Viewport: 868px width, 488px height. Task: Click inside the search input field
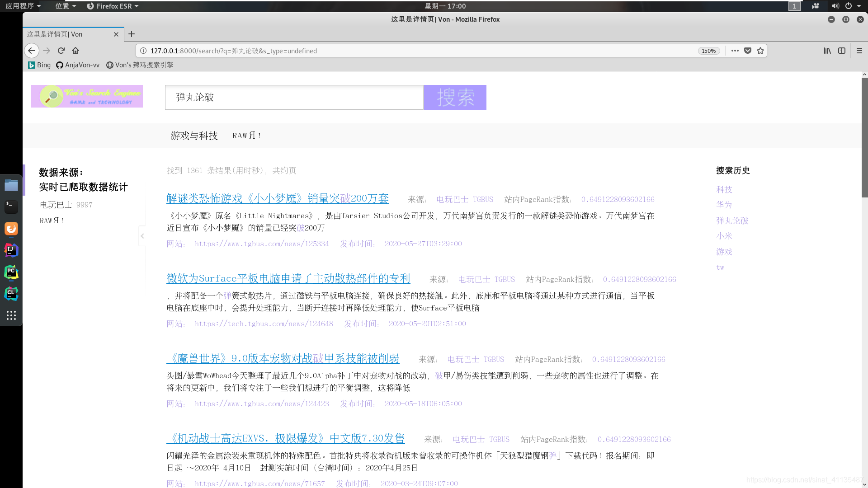pyautogui.click(x=293, y=97)
